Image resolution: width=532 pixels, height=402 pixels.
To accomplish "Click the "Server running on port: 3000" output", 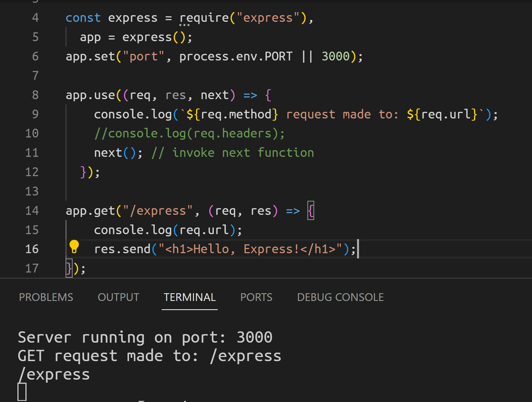I will click(145, 337).
